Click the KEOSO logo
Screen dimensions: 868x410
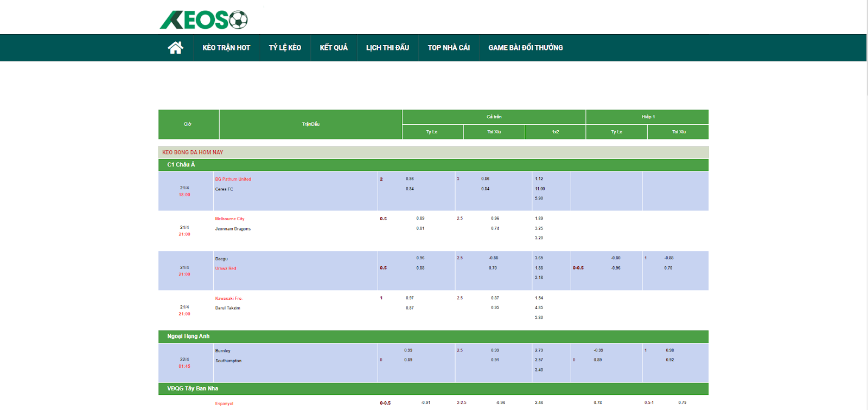pos(203,20)
